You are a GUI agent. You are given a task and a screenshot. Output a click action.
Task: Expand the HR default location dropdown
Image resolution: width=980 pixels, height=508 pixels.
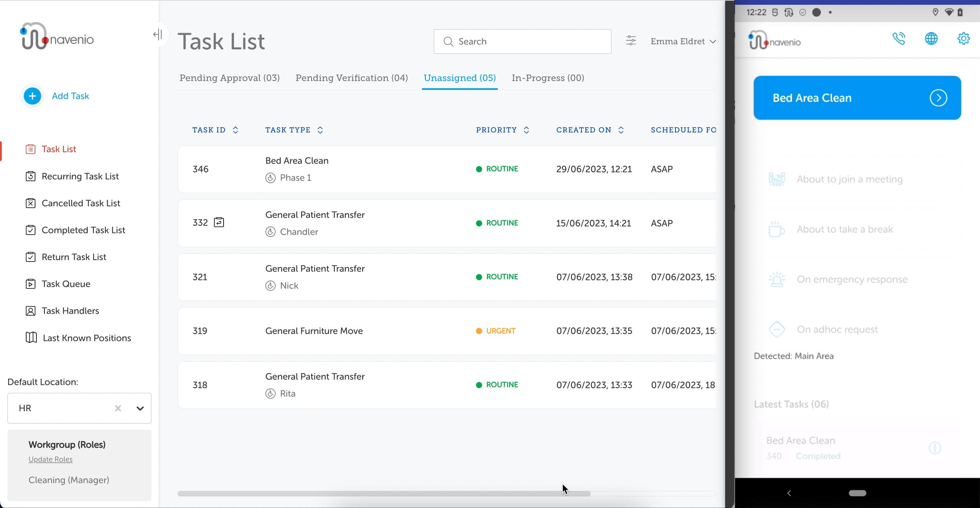140,408
